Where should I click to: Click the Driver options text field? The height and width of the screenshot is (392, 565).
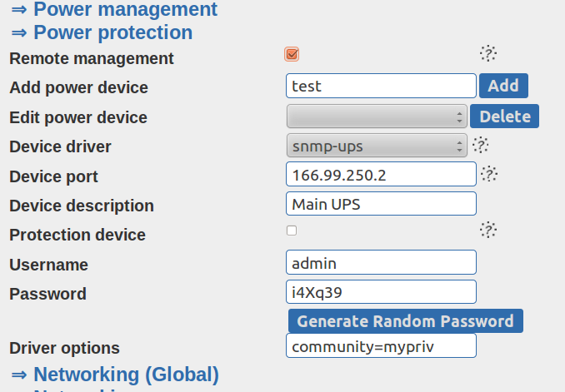pyautogui.click(x=381, y=346)
